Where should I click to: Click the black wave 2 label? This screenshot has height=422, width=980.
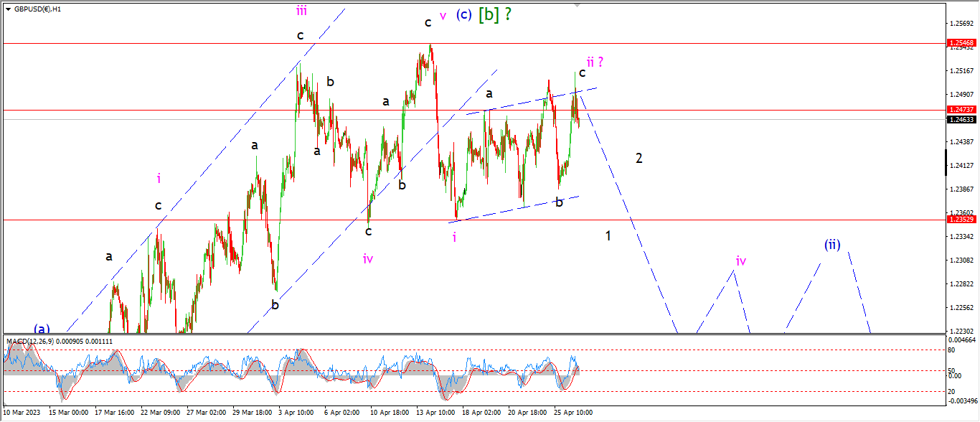639,158
